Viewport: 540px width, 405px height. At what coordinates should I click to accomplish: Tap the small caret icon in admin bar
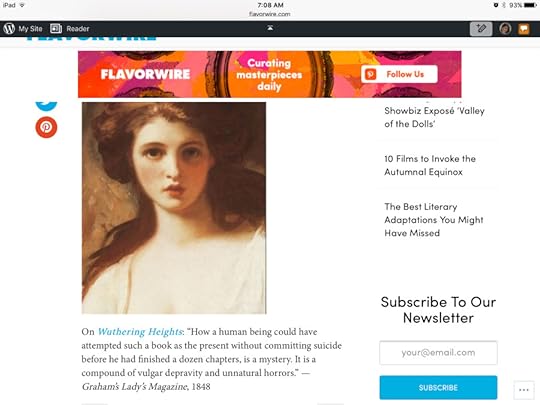click(270, 28)
